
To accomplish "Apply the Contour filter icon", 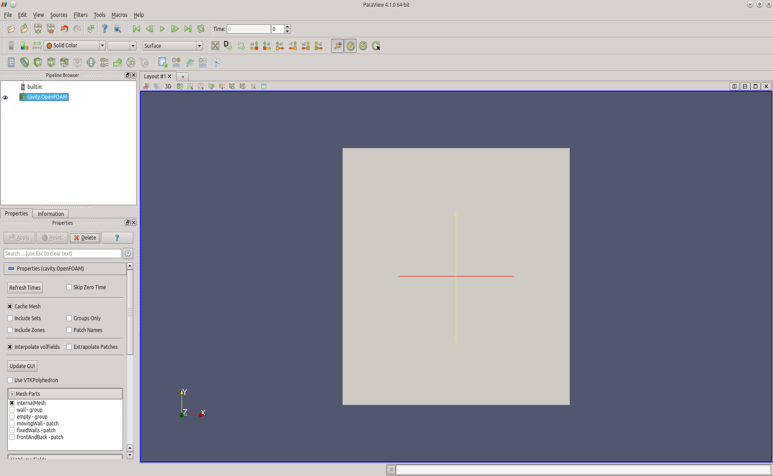I will (24, 62).
